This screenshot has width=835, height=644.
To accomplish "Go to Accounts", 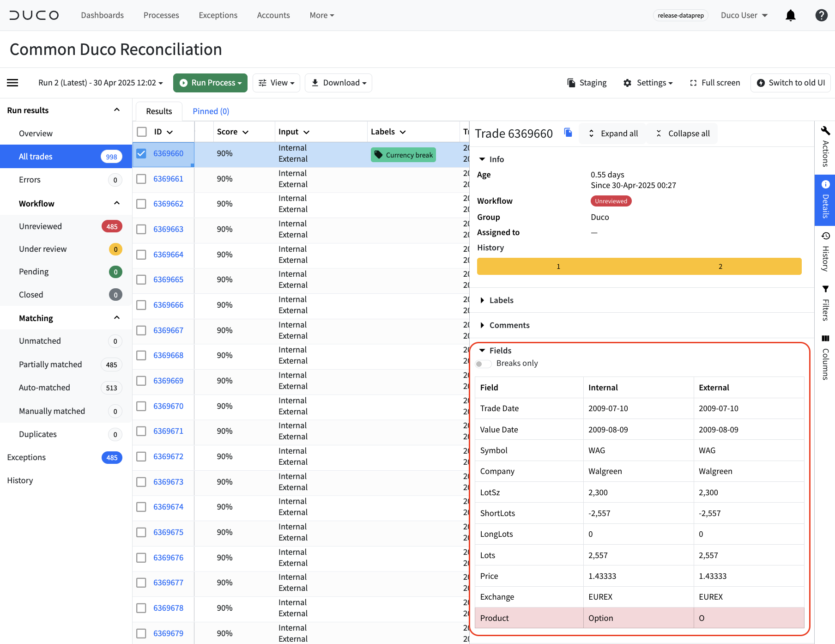I will tap(273, 15).
